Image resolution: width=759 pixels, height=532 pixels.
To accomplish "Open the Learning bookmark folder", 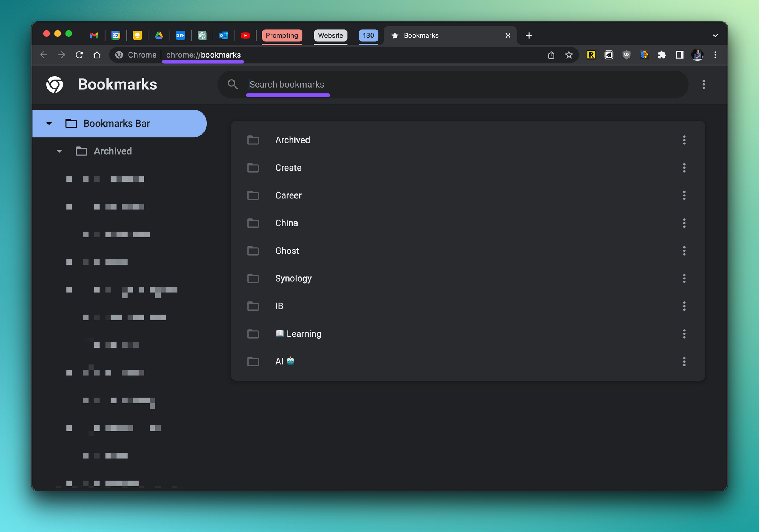I will [304, 334].
